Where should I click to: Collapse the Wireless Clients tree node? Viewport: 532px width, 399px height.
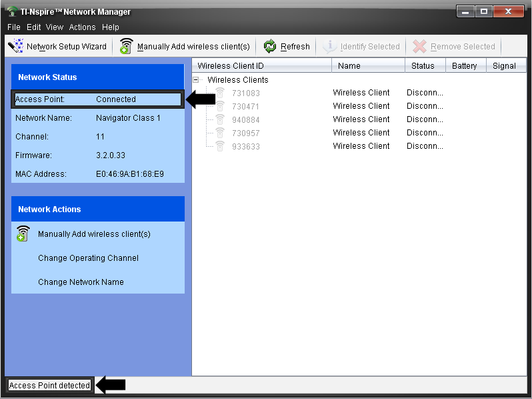196,80
